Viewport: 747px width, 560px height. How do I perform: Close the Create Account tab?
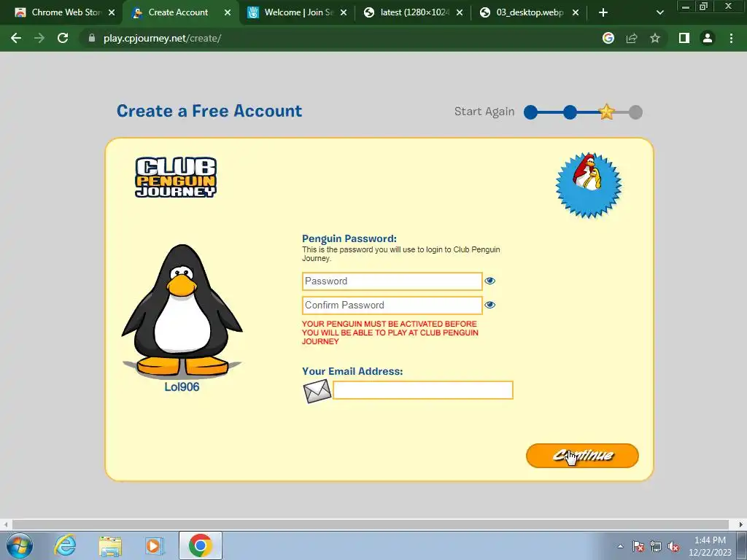pos(228,12)
